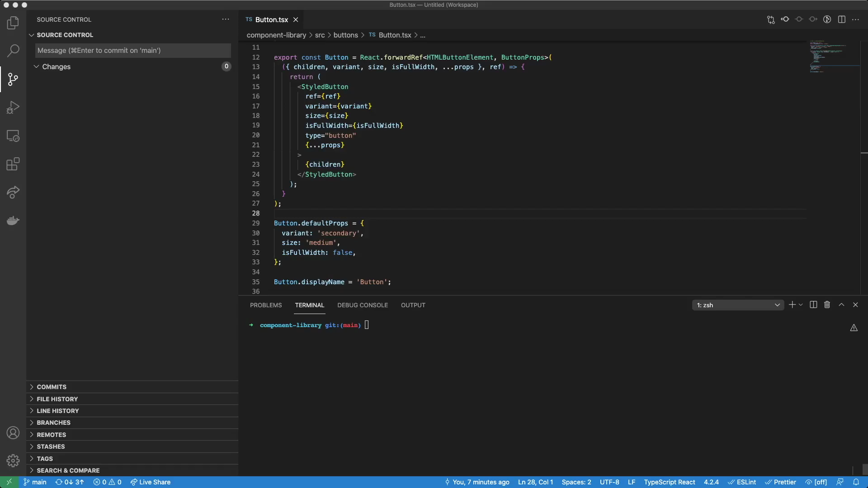Click the Run and Debug icon in sidebar

point(13,108)
